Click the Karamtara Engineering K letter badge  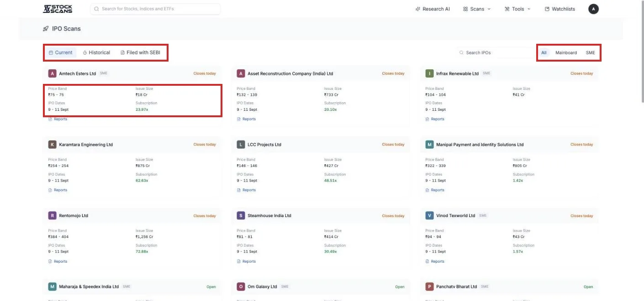coord(52,145)
